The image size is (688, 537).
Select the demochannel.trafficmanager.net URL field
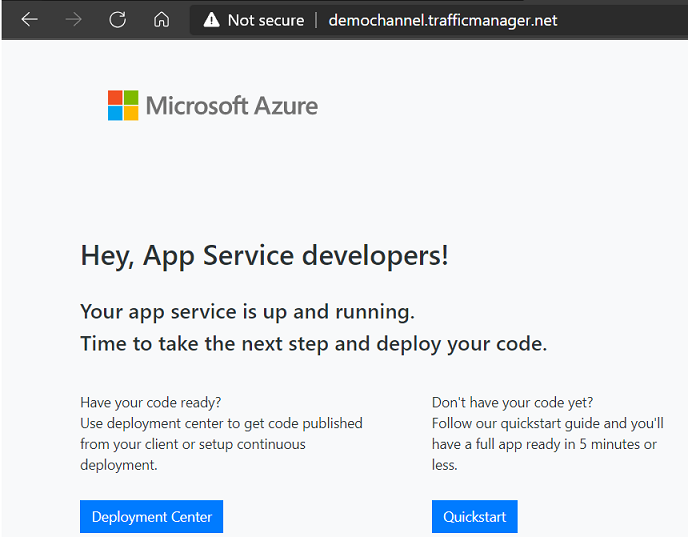[x=443, y=20]
